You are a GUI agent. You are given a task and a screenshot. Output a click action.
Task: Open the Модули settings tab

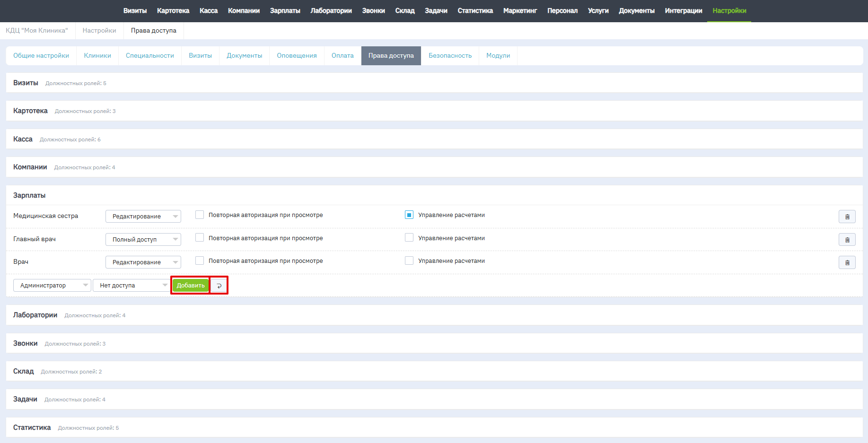[x=498, y=56]
